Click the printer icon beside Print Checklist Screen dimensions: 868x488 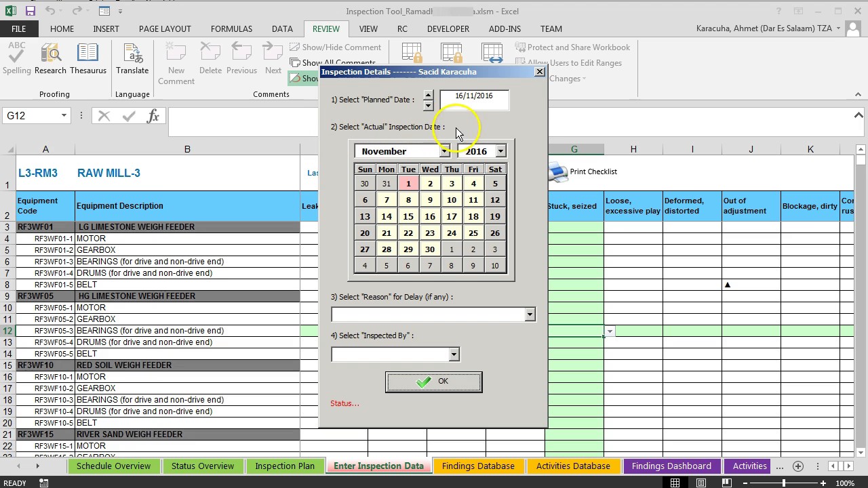[557, 172]
